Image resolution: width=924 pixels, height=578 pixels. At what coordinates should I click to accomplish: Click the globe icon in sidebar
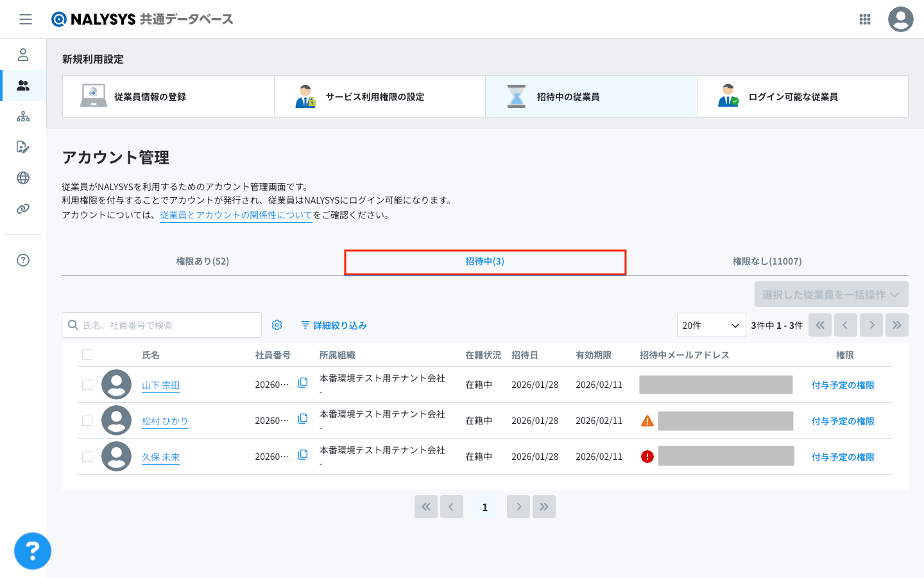click(x=23, y=178)
